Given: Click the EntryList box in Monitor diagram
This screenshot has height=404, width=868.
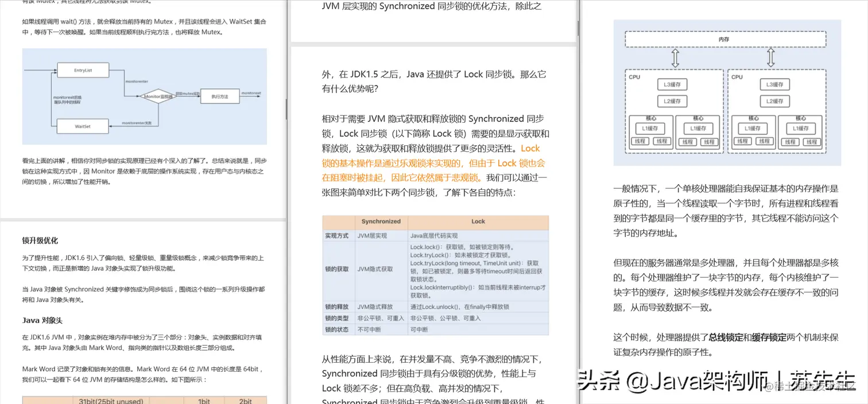Looking at the screenshot, I should [x=83, y=71].
